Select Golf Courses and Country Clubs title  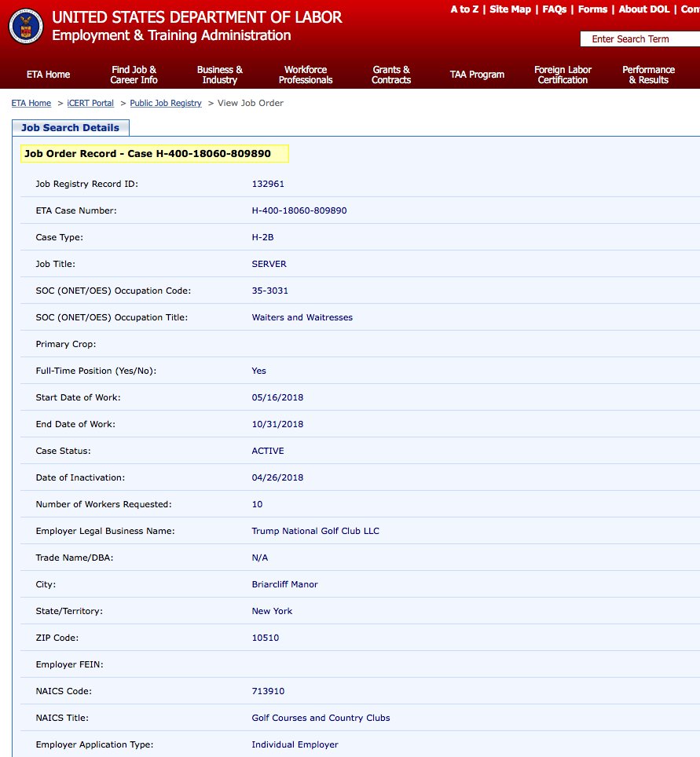click(321, 718)
